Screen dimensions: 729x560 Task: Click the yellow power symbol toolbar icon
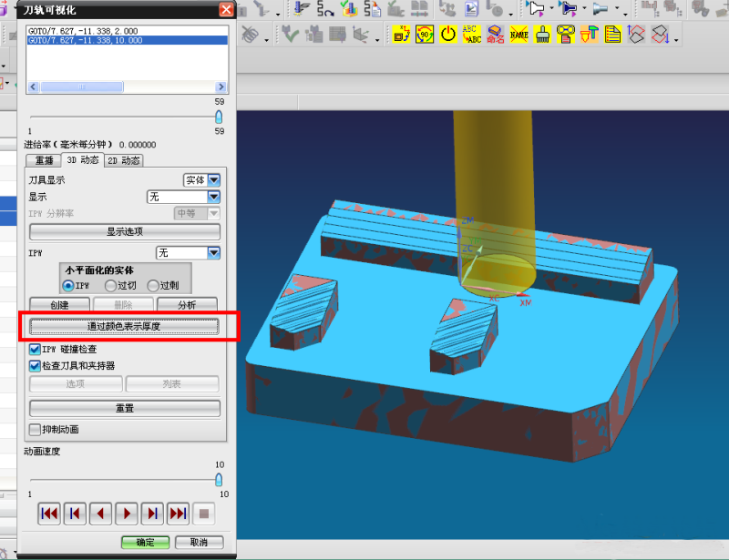[447, 35]
